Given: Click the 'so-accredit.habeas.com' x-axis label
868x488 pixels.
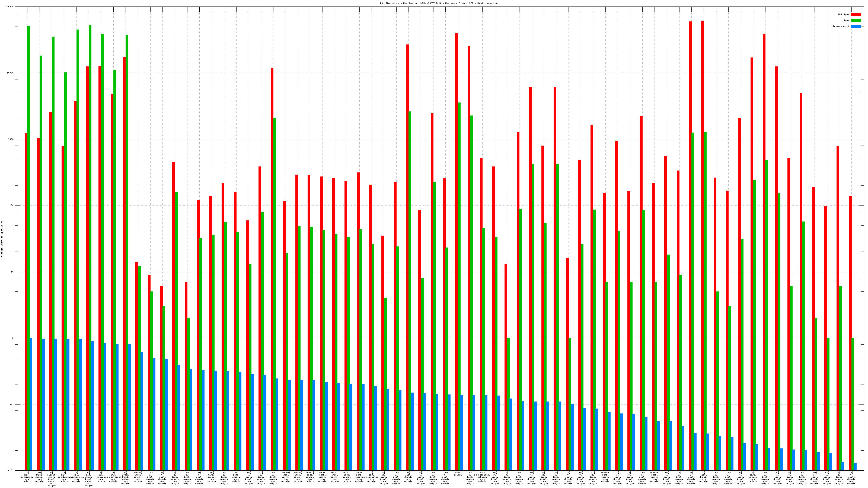Looking at the screenshot, I should tap(482, 477).
